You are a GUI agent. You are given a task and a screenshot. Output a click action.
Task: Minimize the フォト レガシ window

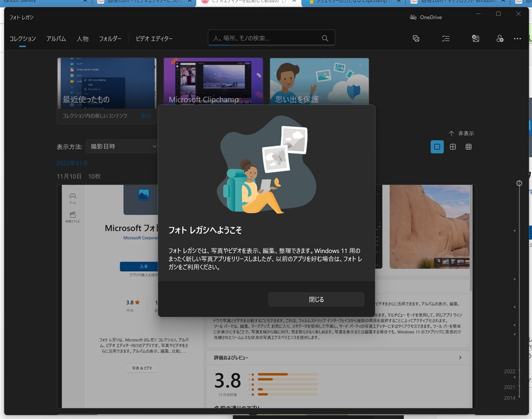click(478, 14)
